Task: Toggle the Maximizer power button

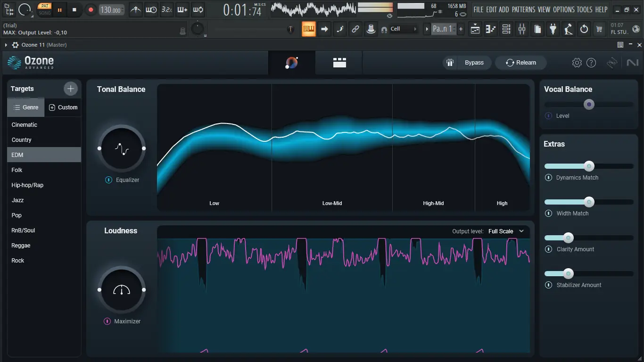Action: (x=107, y=321)
